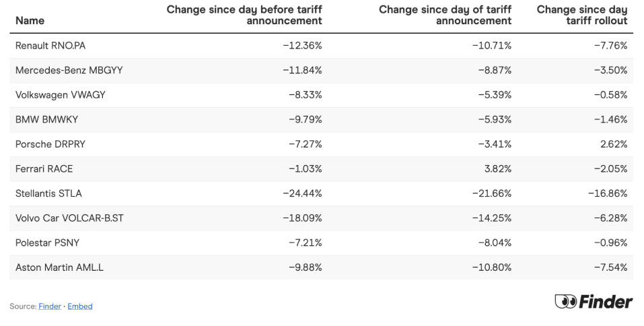
Task: Click the Ferrari RACE name cell
Action: (44, 168)
